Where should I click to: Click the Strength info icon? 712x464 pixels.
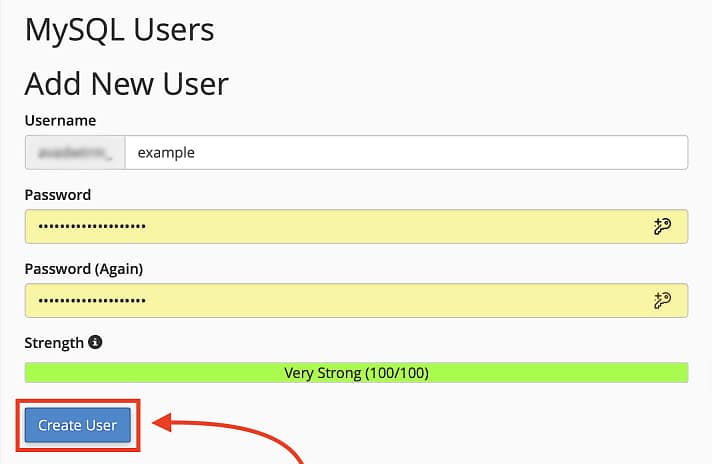tap(95, 342)
